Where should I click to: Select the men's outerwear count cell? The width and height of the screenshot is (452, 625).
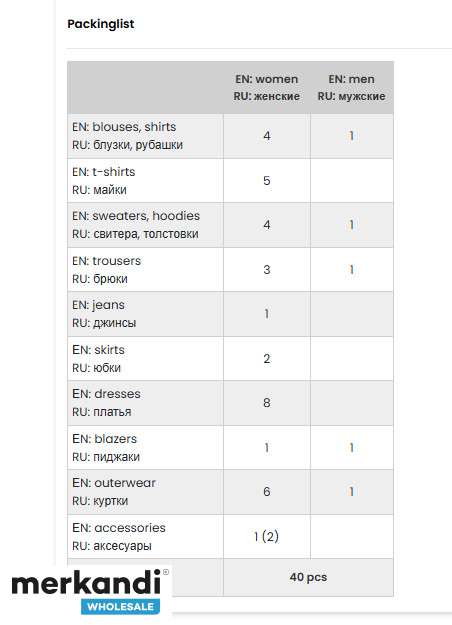click(352, 491)
